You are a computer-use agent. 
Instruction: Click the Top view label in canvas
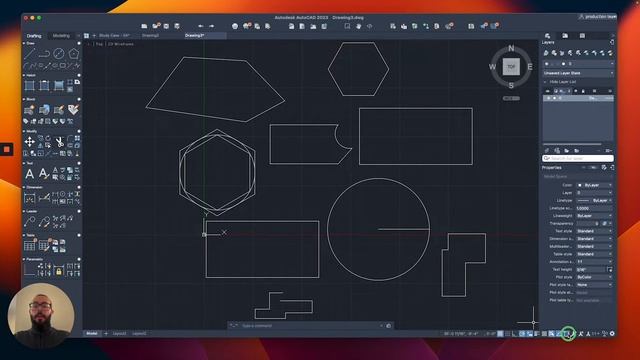(99, 44)
